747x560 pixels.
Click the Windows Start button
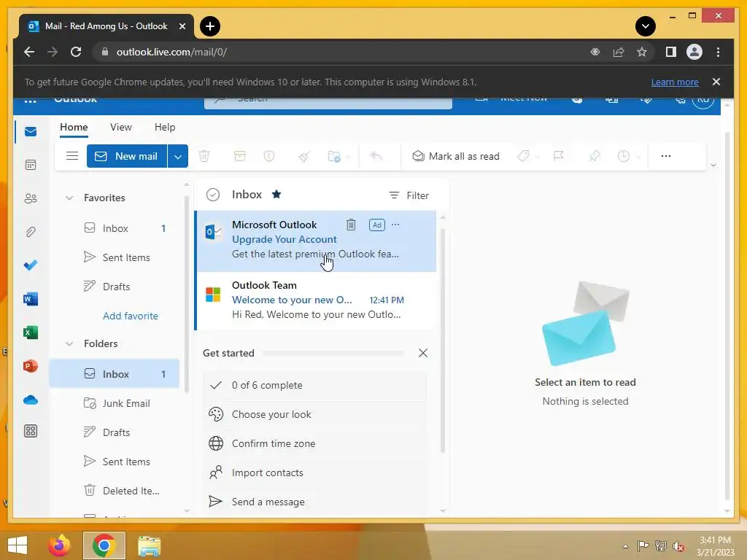[x=18, y=545]
